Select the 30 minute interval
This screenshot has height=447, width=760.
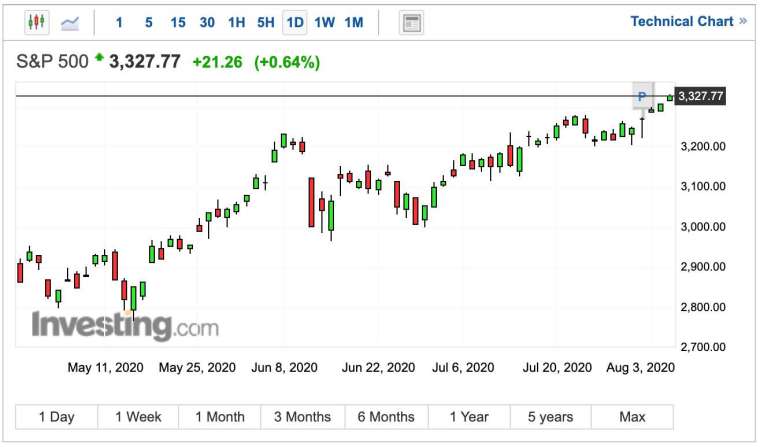pyautogui.click(x=207, y=22)
